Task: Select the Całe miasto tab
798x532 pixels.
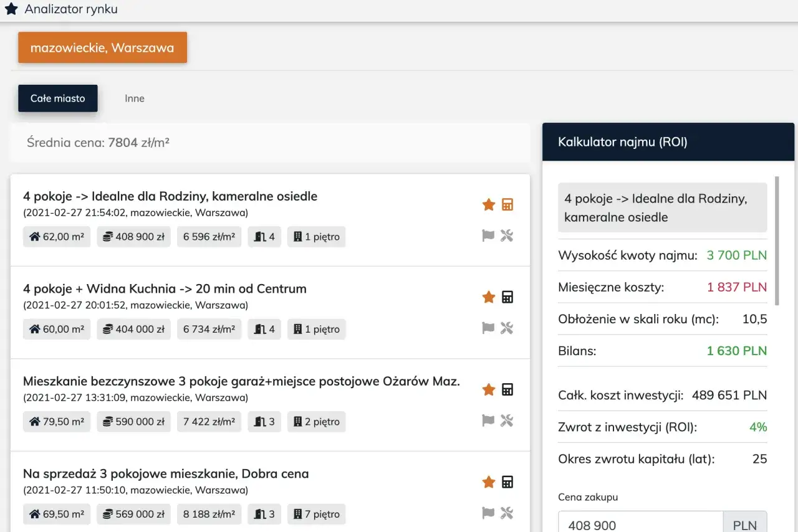Action: pyautogui.click(x=58, y=98)
